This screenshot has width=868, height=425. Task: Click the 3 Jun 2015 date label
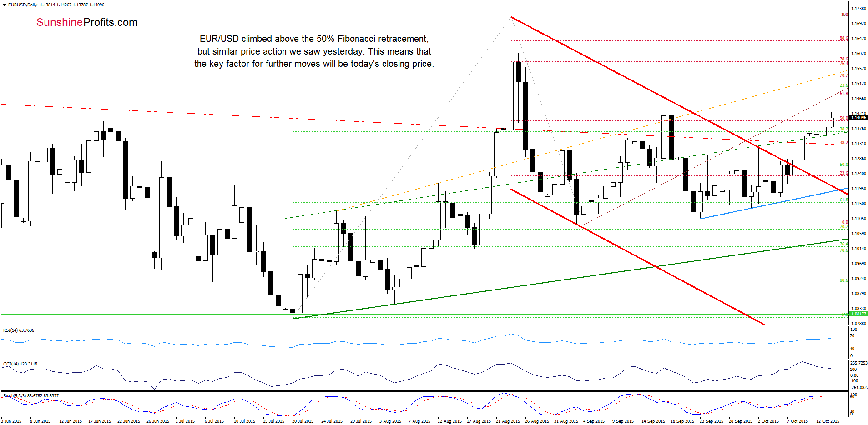point(11,421)
